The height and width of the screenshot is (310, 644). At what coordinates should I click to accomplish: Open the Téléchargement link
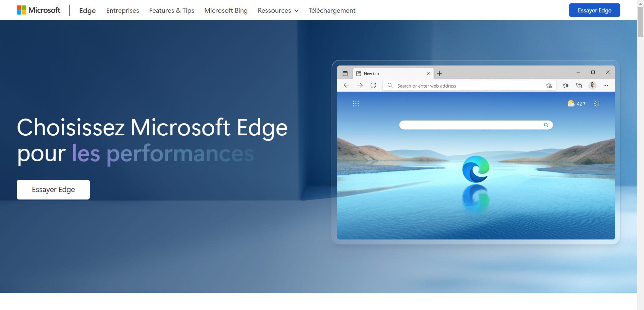[332, 10]
